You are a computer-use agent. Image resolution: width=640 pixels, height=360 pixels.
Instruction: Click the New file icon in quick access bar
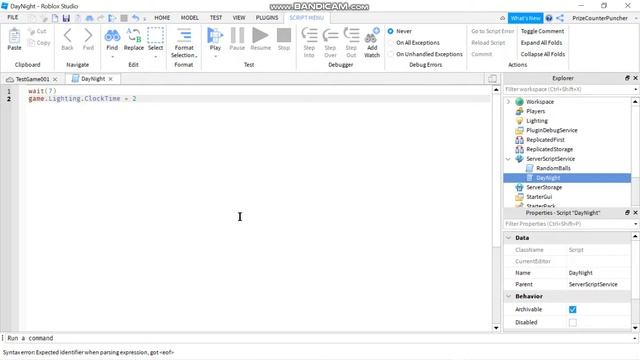pos(55,18)
